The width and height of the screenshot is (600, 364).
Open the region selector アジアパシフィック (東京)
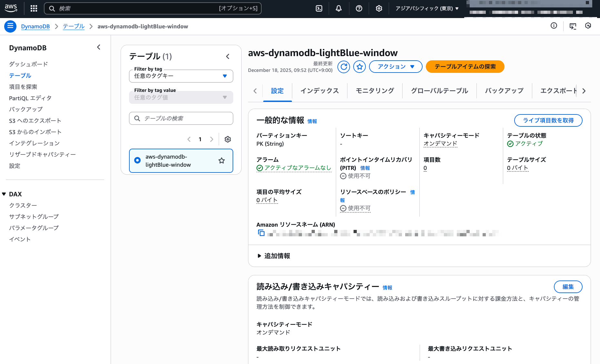[427, 8]
